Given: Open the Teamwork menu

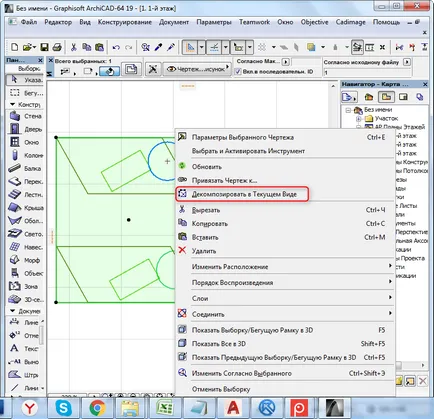Looking at the screenshot, I should [x=254, y=22].
